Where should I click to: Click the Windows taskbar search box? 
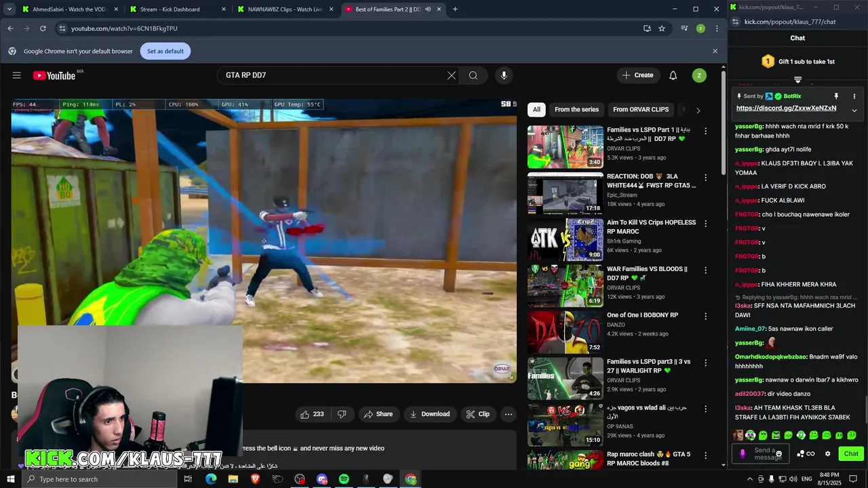pos(98,479)
